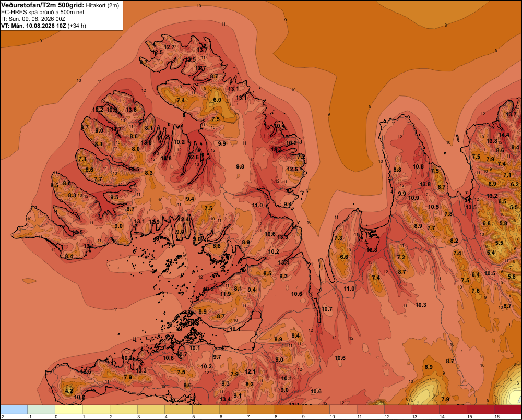Screen dimensions: 522x420
Task: Choose the legend swatch between 13 and 14
Action: [x=426, y=410]
